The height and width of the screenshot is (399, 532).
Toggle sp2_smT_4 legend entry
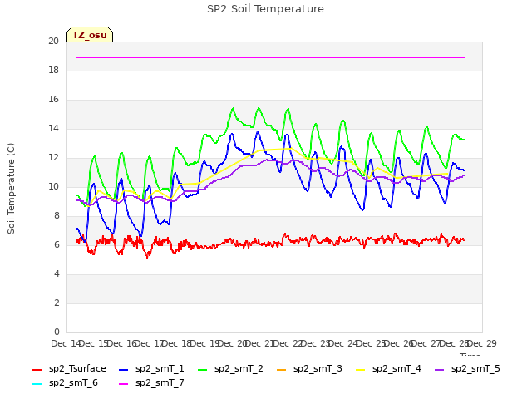click(388, 369)
